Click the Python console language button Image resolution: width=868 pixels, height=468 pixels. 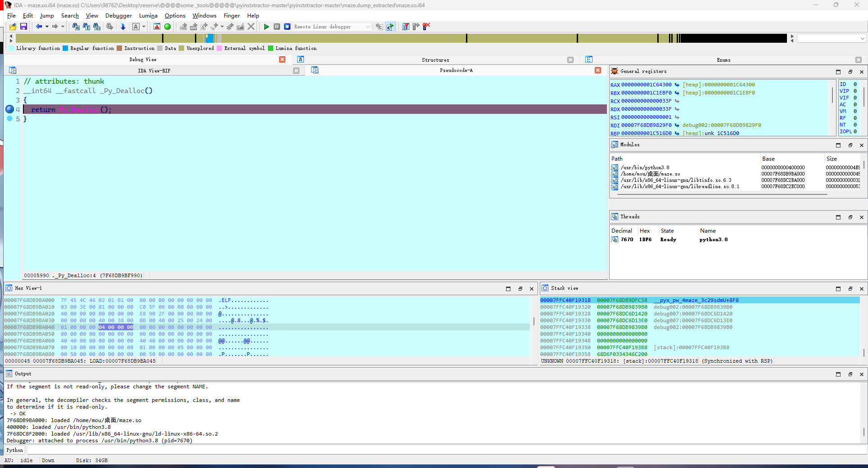coord(14,450)
